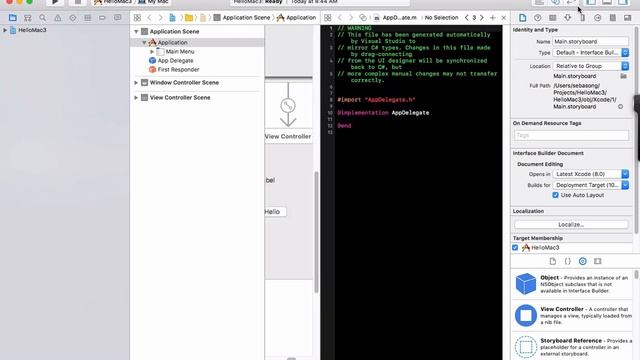Select AppD...ate.m in assistant jump bar

396,18
